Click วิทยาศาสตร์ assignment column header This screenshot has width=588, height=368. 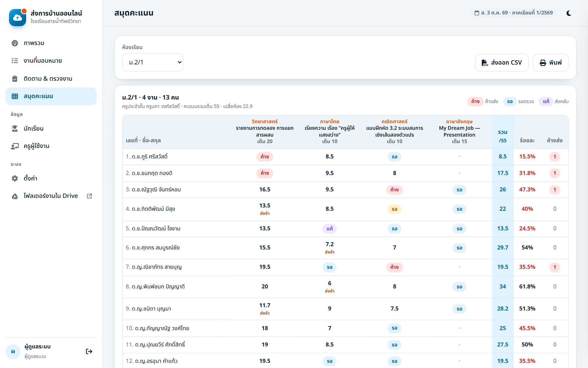point(265,131)
